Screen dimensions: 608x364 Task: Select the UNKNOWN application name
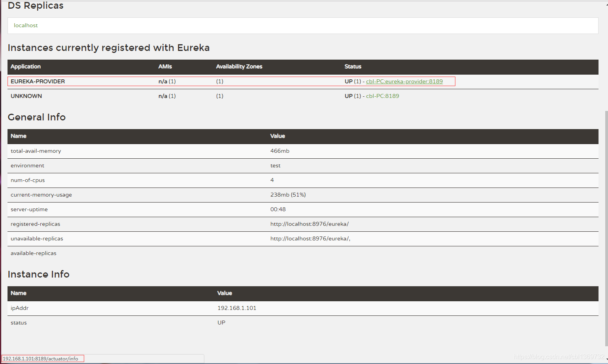26,96
